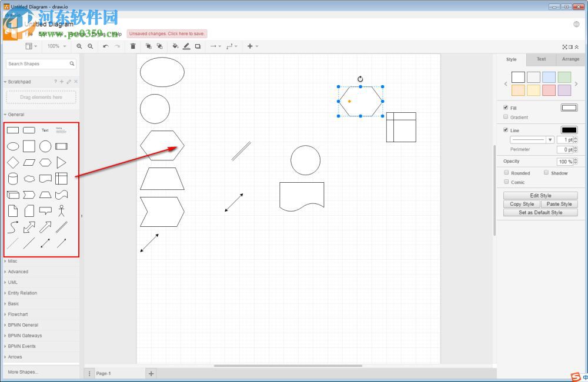Select the Line Color tool in the toolbar
This screenshot has height=382, width=588.
click(187, 46)
